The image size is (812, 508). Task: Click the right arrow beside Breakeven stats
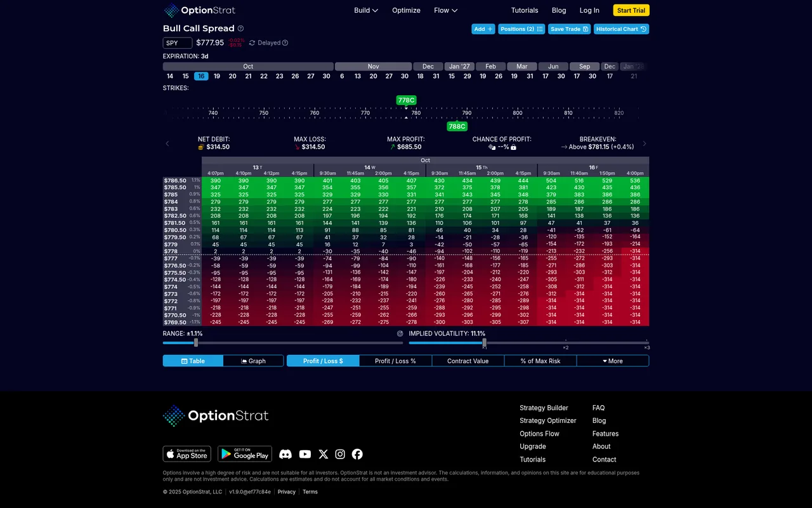645,144
